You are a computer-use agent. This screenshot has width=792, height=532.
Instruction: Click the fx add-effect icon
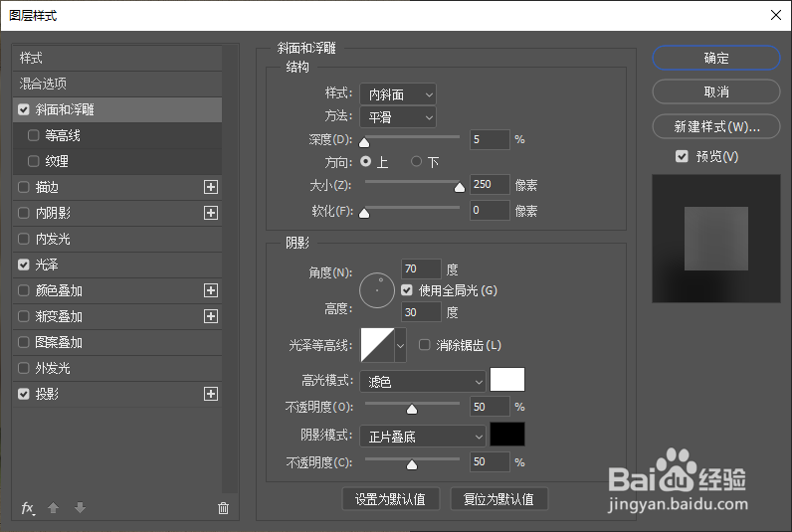click(28, 508)
